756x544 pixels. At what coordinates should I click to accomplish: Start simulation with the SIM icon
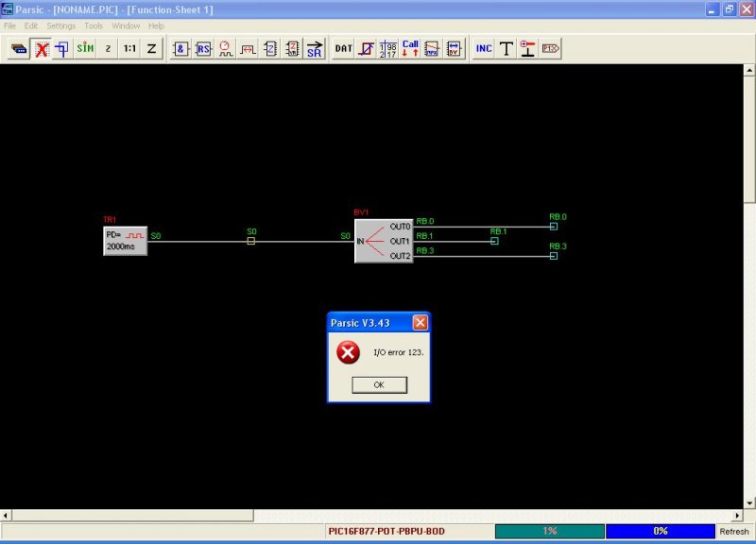(x=85, y=48)
